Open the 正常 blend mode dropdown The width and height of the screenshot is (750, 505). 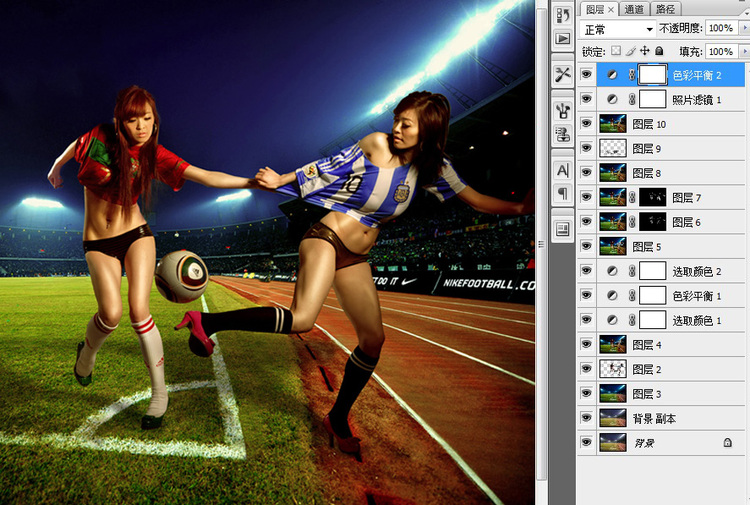(x=618, y=29)
